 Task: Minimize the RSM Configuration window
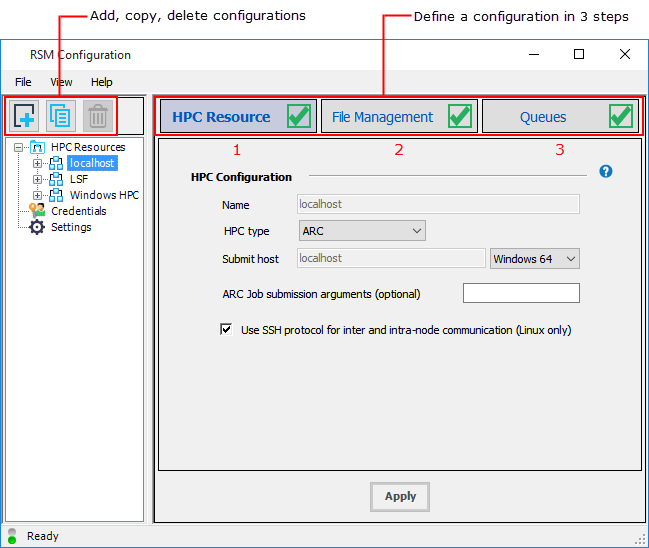click(x=534, y=54)
